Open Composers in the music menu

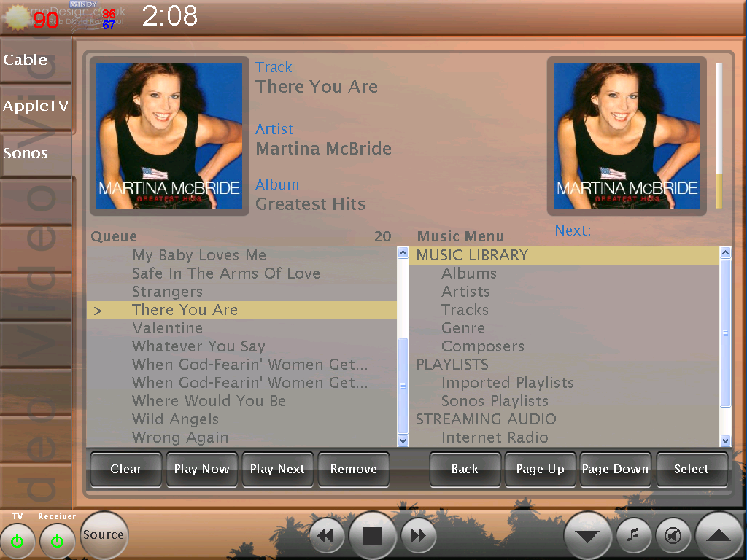tap(564, 346)
